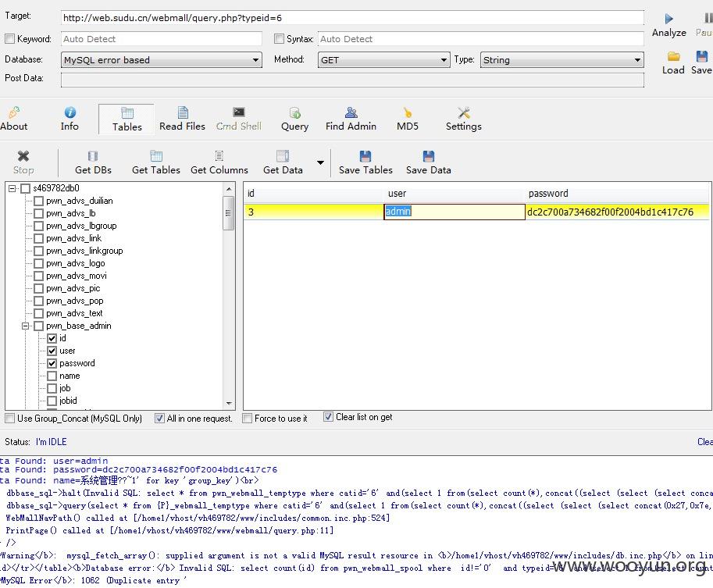Click the Save disk icon near Load
713x588 pixels.
701,56
